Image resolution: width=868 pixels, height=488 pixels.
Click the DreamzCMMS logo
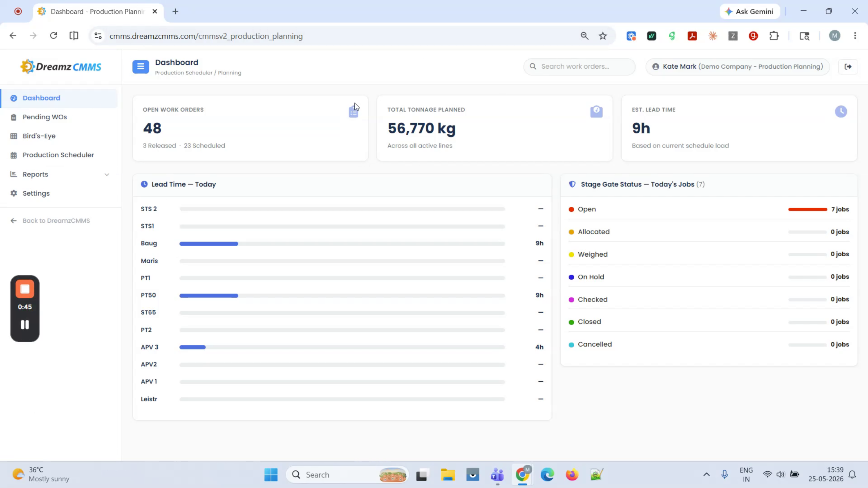click(x=61, y=67)
